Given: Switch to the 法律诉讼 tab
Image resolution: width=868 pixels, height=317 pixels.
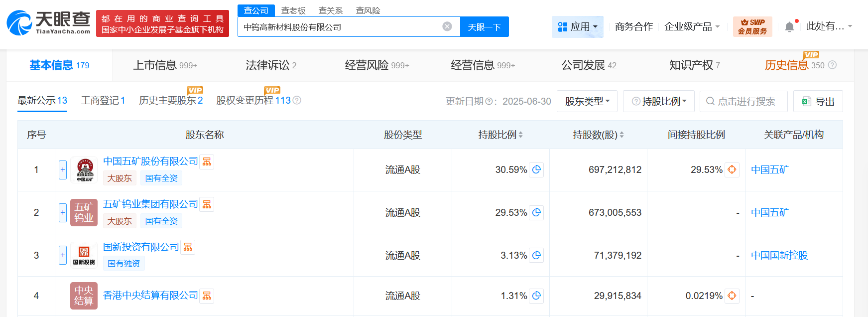Looking at the screenshot, I should coord(270,65).
